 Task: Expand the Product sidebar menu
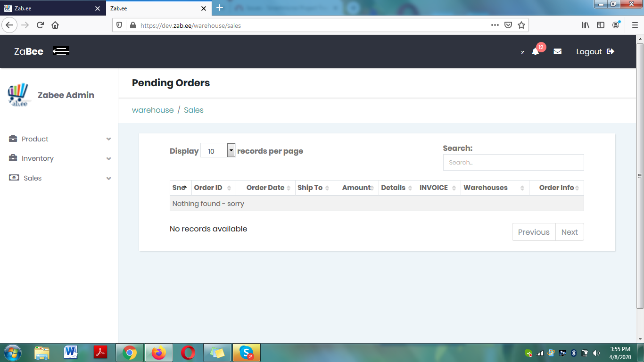59,139
